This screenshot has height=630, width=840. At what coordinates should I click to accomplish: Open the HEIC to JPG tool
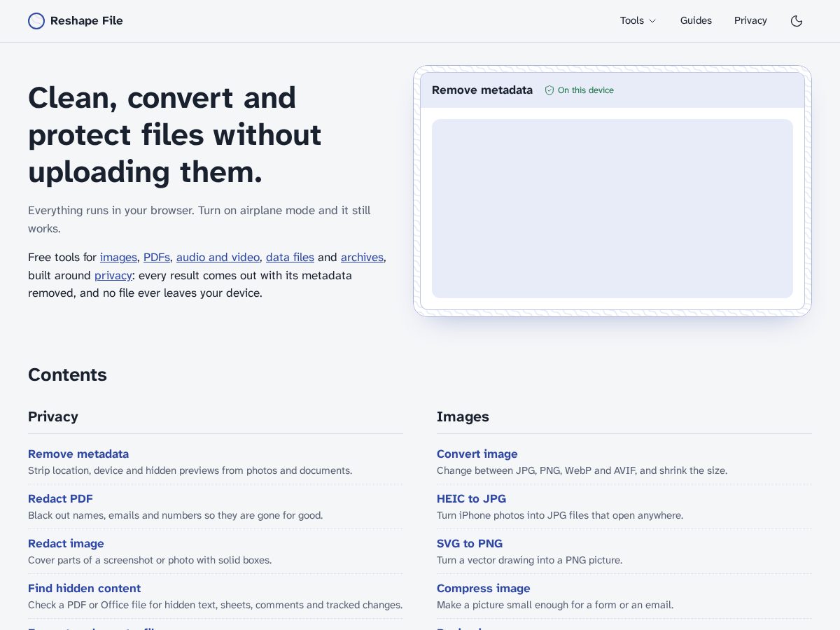[x=471, y=498]
